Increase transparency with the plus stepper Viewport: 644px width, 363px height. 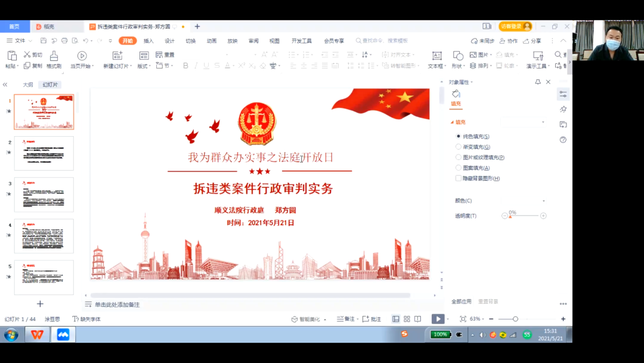click(543, 216)
